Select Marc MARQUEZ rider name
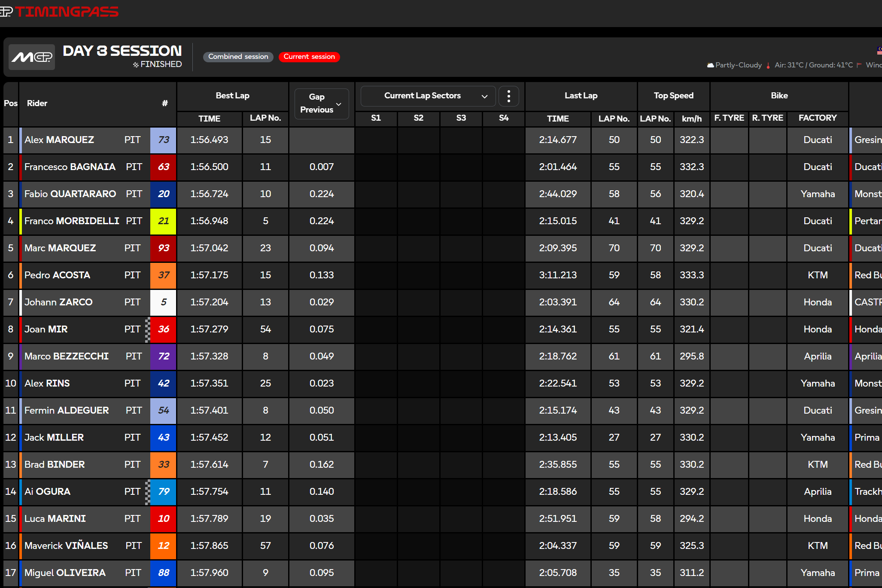 click(60, 248)
